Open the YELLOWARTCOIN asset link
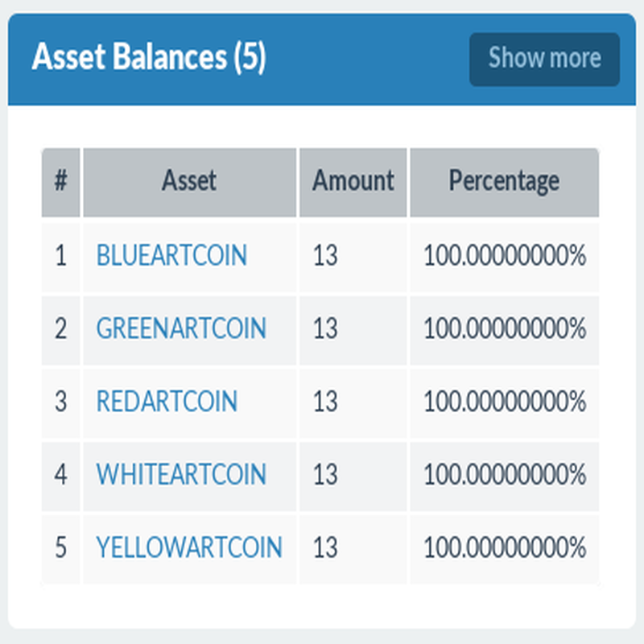 (189, 547)
